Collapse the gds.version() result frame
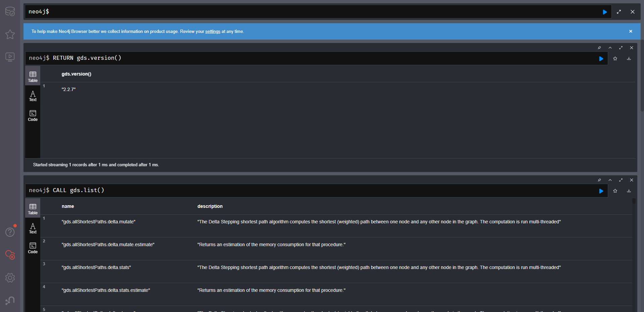This screenshot has height=312, width=644. 610,48
